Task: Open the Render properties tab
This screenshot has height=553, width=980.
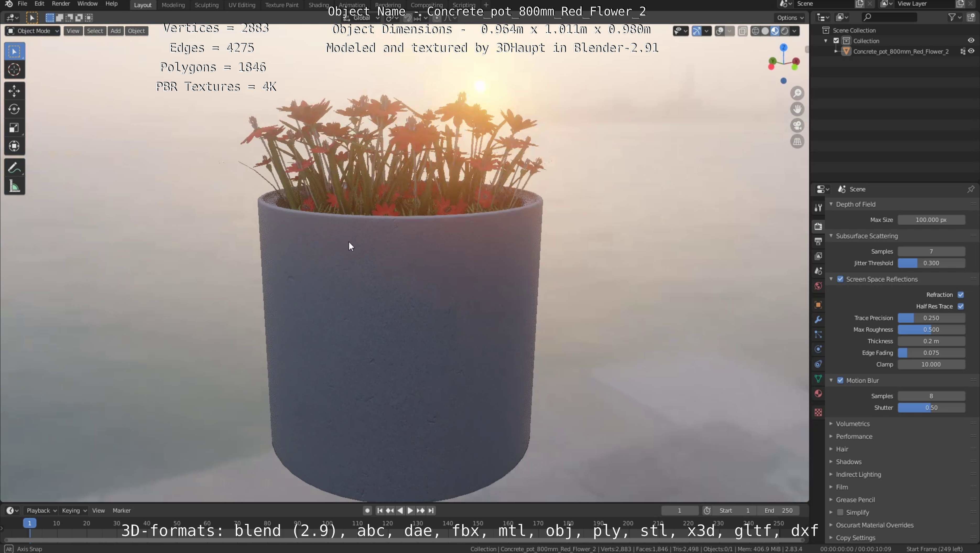Action: (x=818, y=227)
